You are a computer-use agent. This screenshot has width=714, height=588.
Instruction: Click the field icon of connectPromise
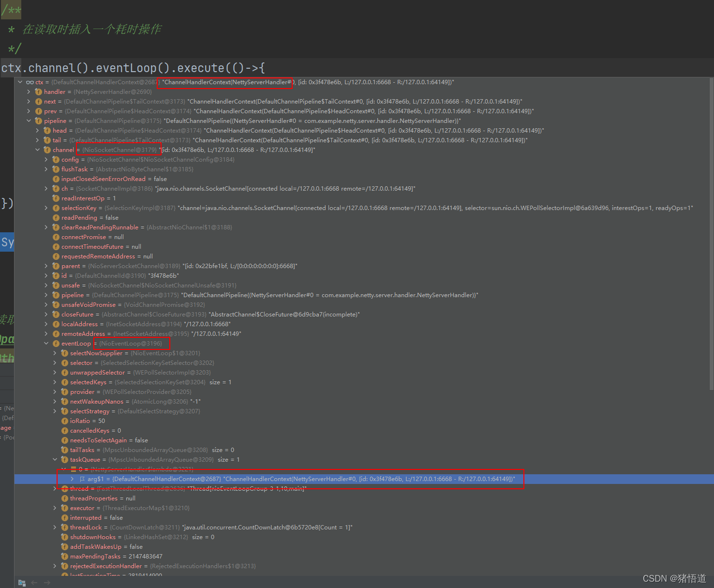pyautogui.click(x=56, y=237)
